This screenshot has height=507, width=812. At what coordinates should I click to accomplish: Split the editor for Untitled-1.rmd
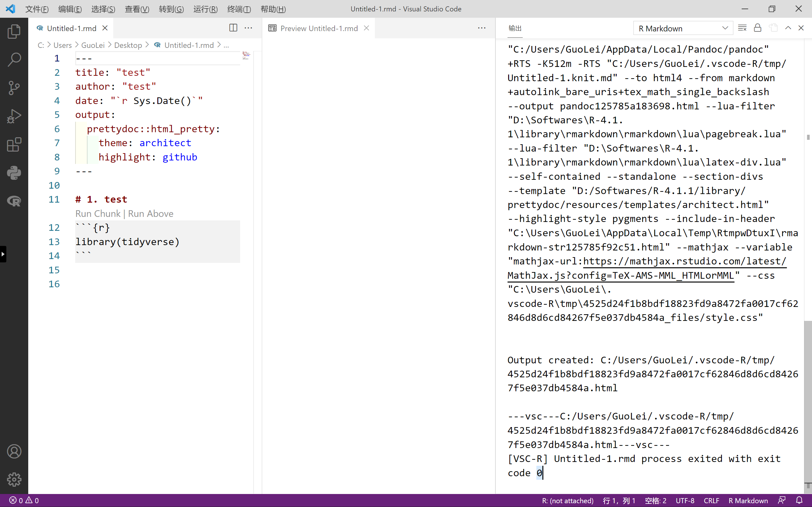[233, 28]
